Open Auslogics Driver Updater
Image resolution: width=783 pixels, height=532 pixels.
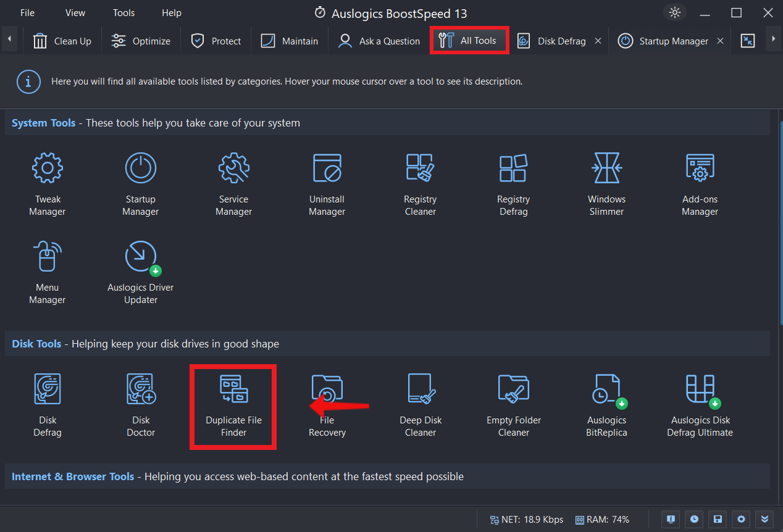[141, 273]
